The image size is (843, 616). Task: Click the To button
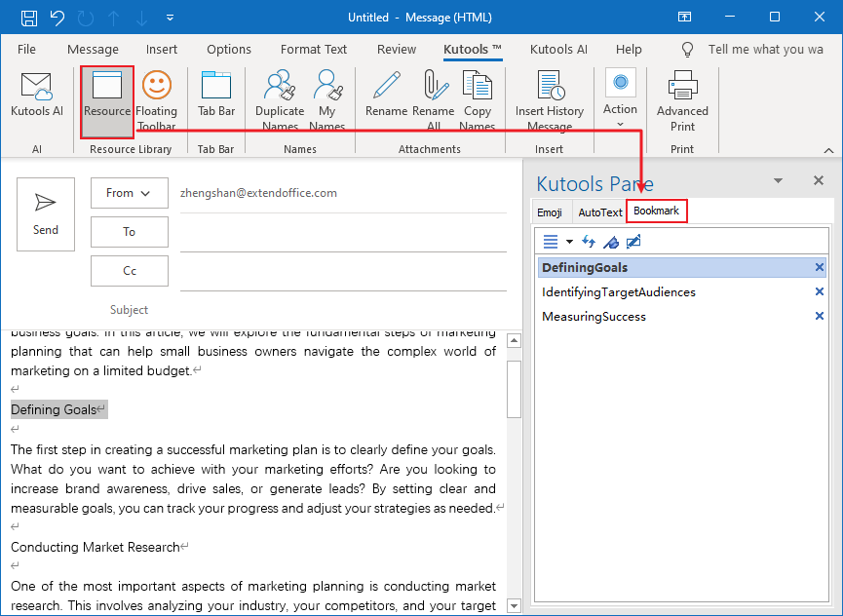129,232
